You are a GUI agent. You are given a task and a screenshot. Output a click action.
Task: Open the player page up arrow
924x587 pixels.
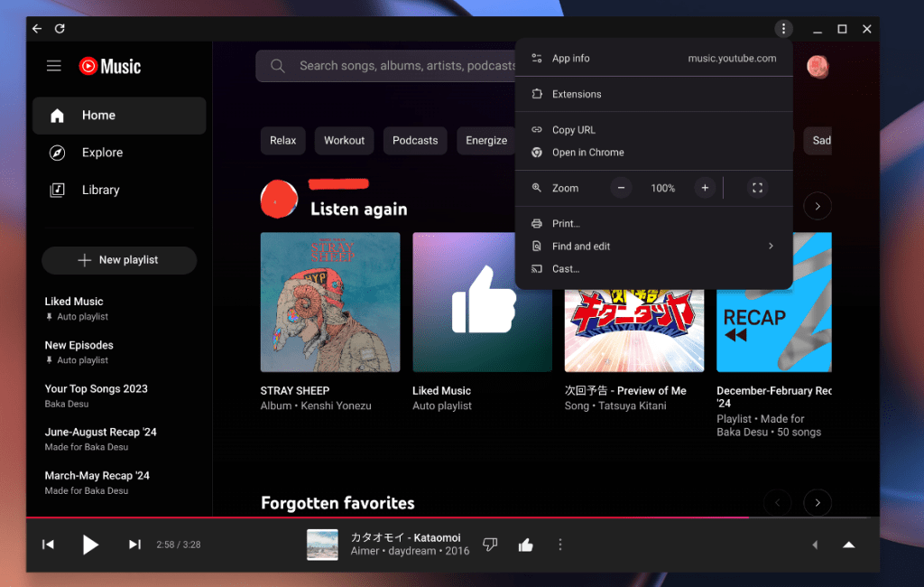(848, 545)
